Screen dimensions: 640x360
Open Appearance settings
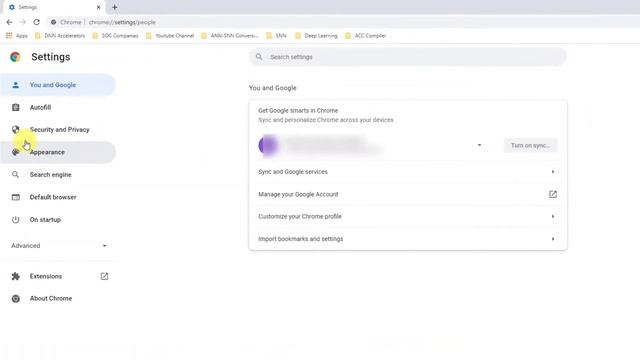coord(58,152)
